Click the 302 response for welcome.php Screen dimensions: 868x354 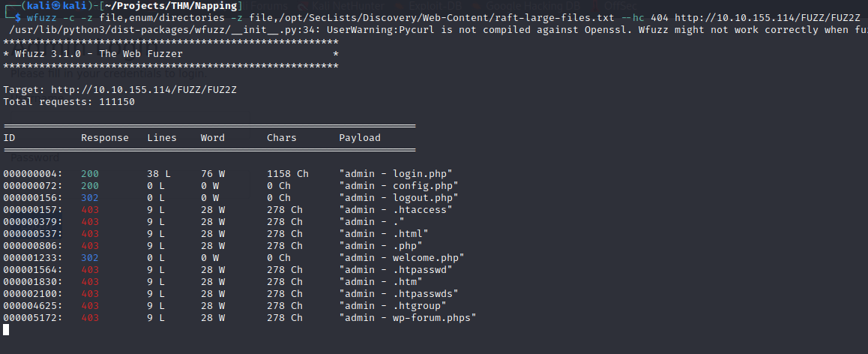(90, 257)
